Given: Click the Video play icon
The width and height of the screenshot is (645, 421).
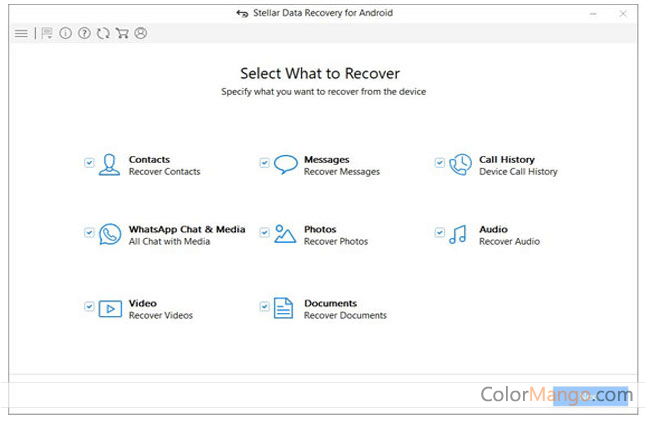Looking at the screenshot, I should click(110, 309).
